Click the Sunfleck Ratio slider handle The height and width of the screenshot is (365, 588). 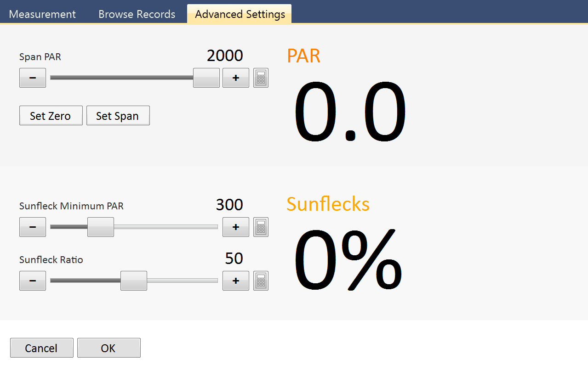(x=134, y=281)
